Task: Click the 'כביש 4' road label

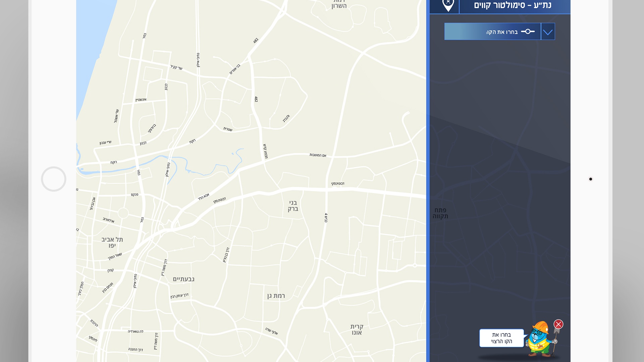Action: (326, 218)
